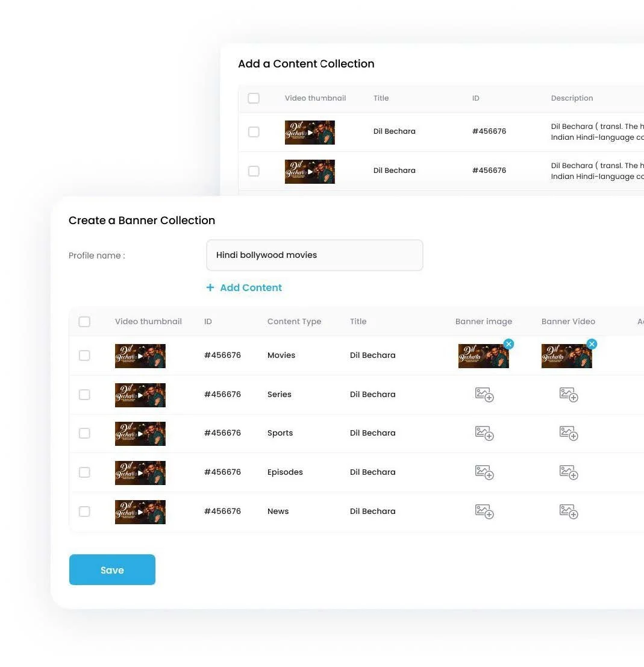
Task: Check the Sports row checkbox
Action: tap(84, 433)
